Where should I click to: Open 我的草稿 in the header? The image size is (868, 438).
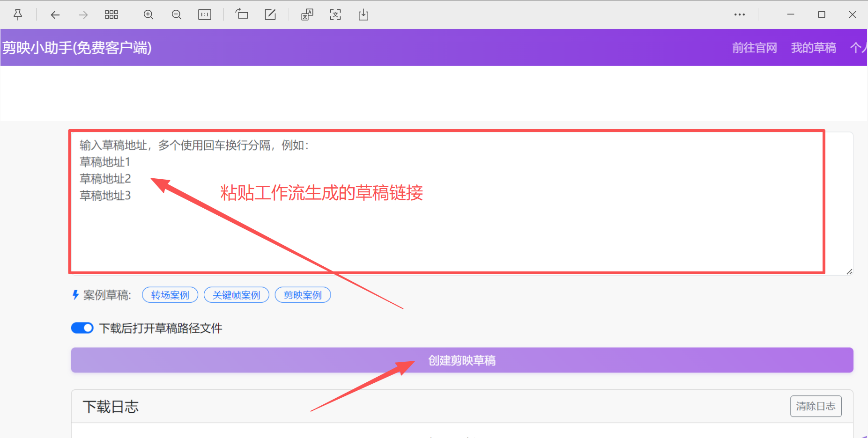point(814,47)
